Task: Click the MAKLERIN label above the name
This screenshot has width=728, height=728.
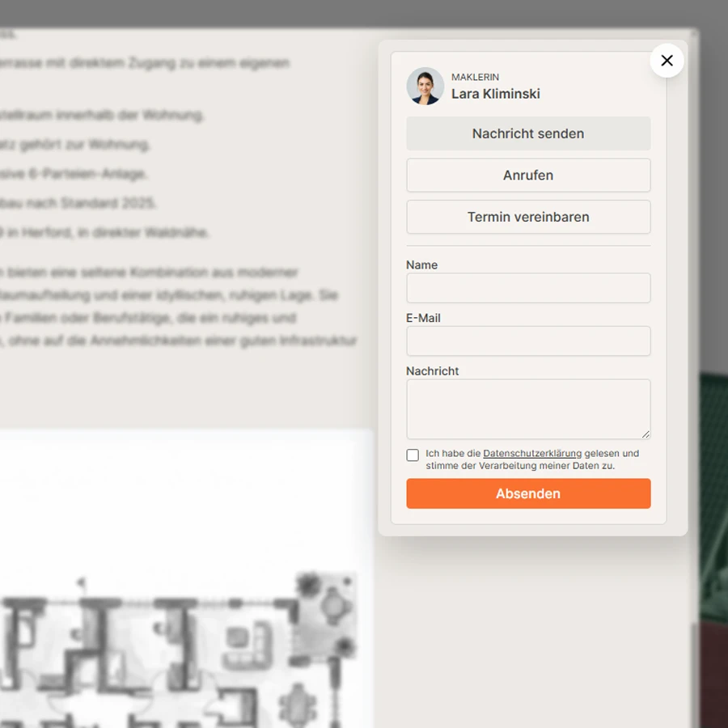Action: point(475,77)
